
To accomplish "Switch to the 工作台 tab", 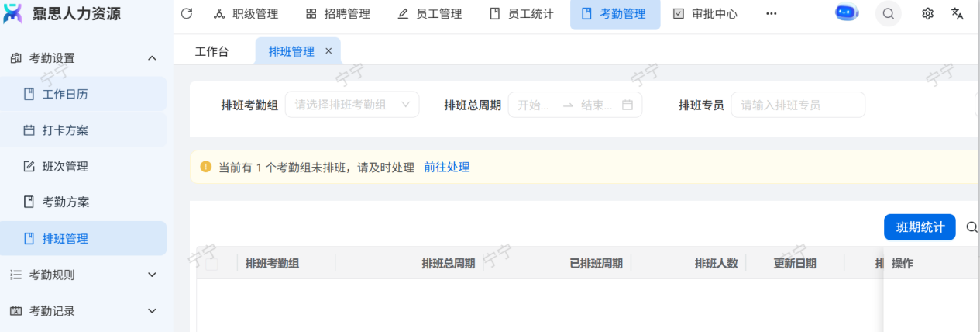I will 211,51.
